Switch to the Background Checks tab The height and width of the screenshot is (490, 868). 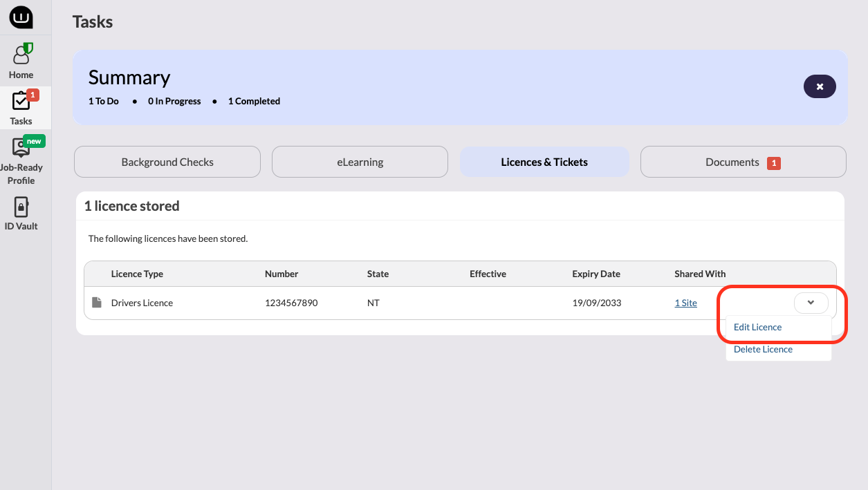pos(167,161)
